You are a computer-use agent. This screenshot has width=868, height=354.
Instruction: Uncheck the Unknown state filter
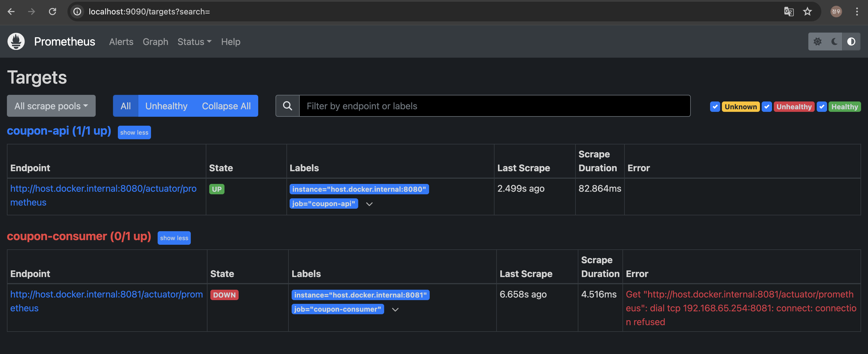[x=715, y=107]
